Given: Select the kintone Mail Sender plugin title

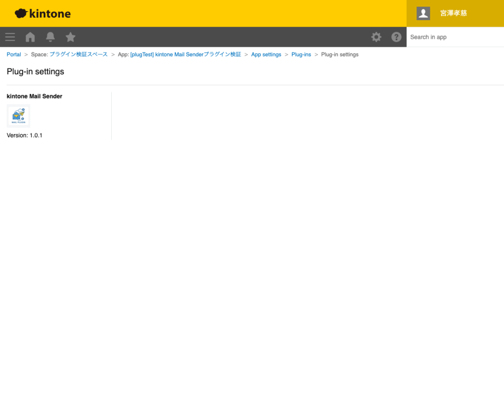Looking at the screenshot, I should (x=34, y=96).
